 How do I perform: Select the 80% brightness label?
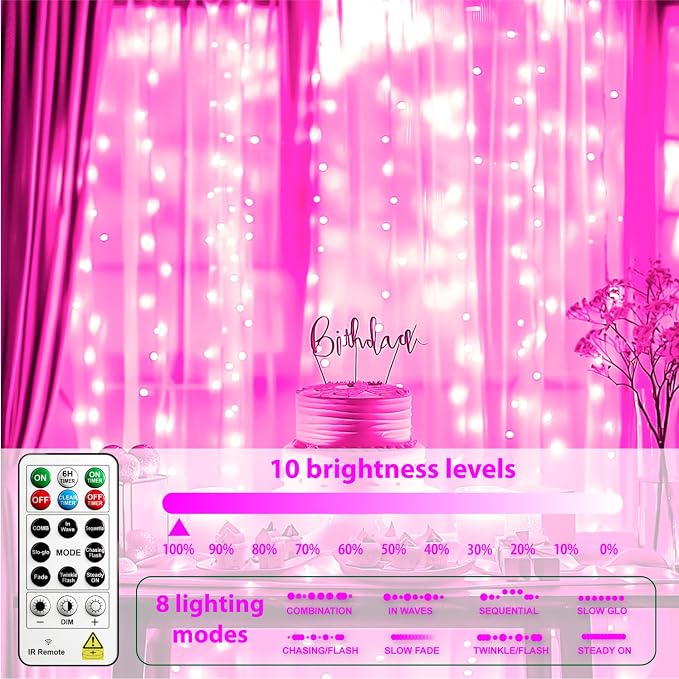click(264, 549)
